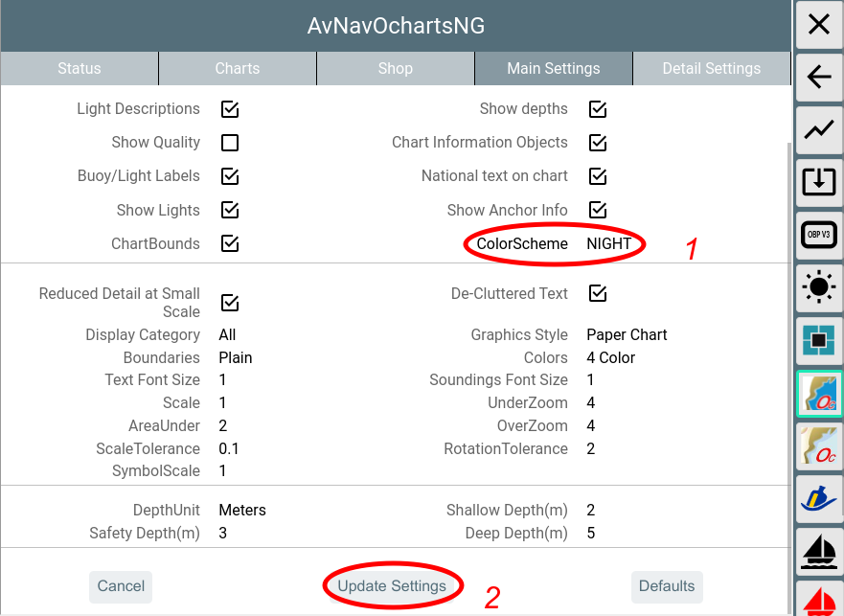The height and width of the screenshot is (616, 844).
Task: Click the Defaults button
Action: [x=667, y=586]
